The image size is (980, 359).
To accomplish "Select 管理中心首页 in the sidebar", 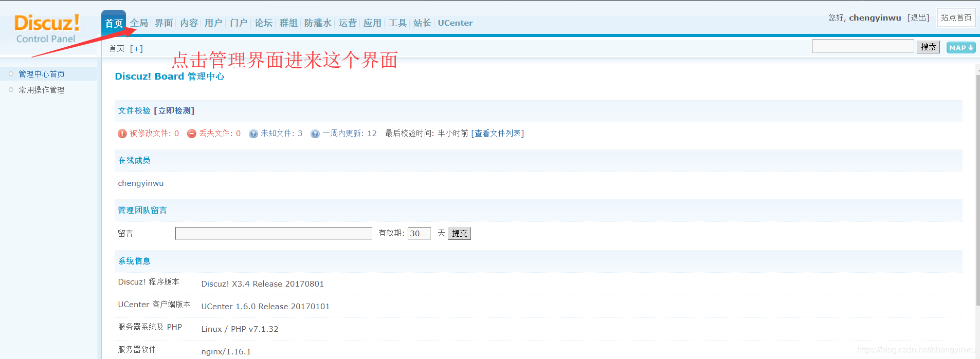I will [42, 74].
